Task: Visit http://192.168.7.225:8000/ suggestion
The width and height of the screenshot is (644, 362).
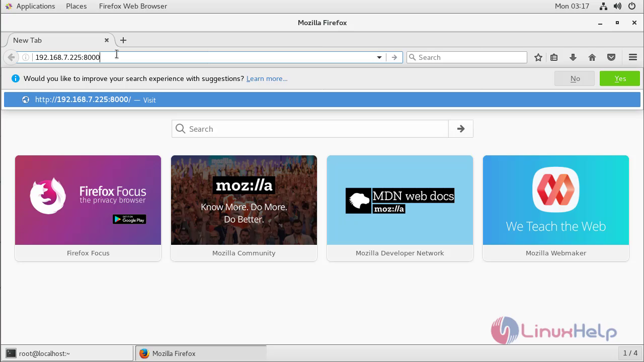Action: click(x=322, y=100)
